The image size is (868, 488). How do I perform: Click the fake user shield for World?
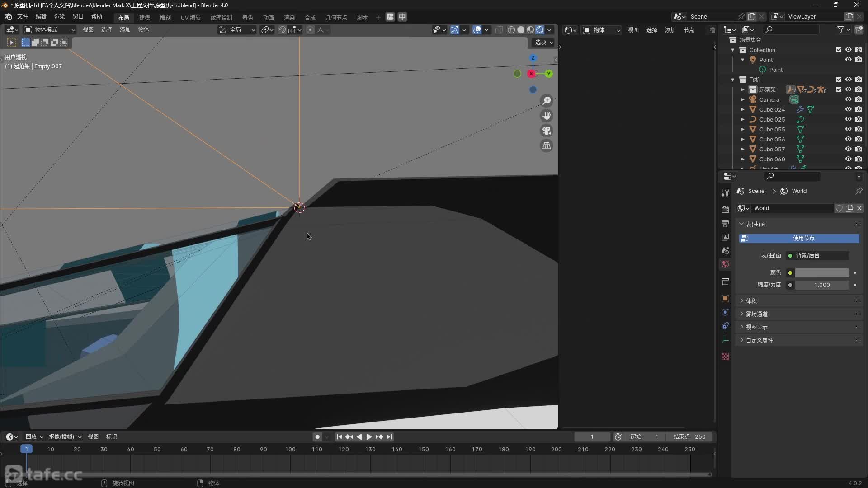[x=839, y=208]
